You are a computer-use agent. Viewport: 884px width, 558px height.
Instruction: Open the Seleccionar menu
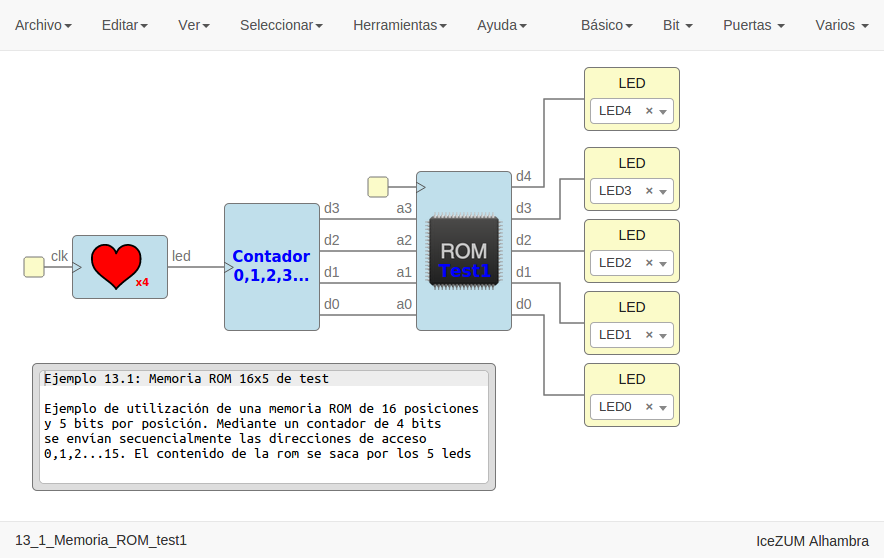pos(281,25)
